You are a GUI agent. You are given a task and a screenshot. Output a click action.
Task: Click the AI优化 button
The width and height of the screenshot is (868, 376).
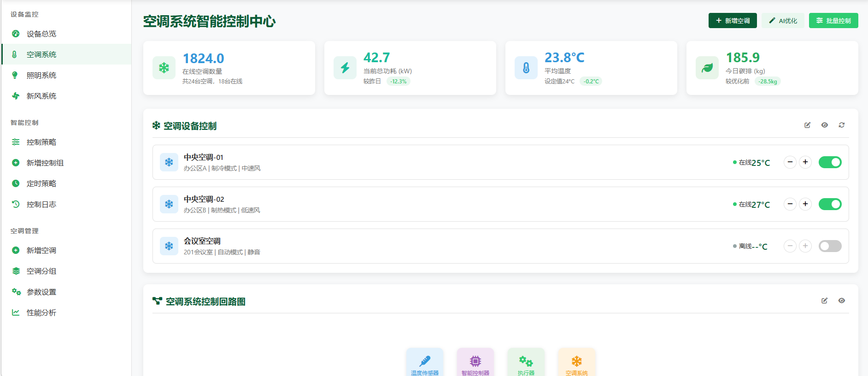[x=783, y=21]
